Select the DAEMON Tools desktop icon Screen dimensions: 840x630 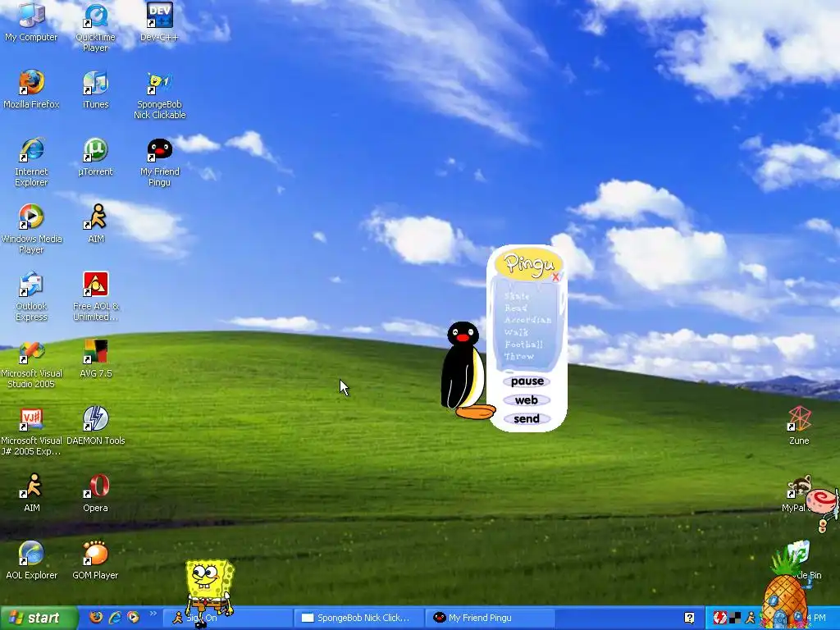(95, 426)
